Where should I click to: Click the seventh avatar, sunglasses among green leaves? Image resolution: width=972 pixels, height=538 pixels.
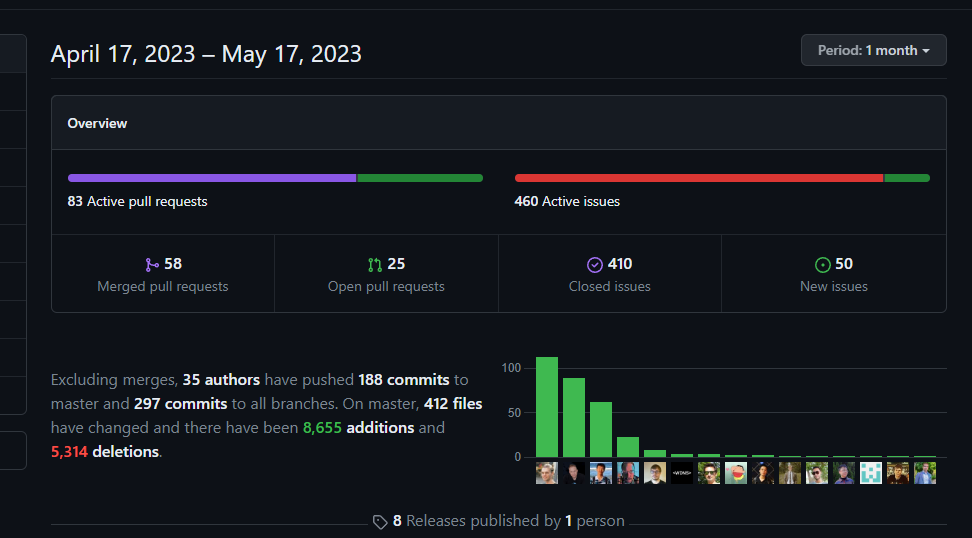pyautogui.click(x=709, y=473)
